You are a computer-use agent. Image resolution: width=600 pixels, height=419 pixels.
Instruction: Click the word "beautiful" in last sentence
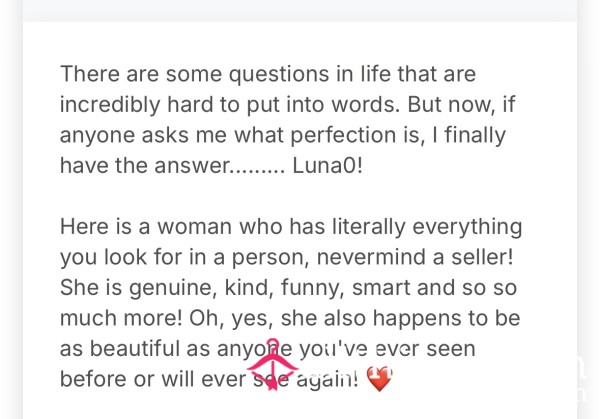[x=135, y=349]
